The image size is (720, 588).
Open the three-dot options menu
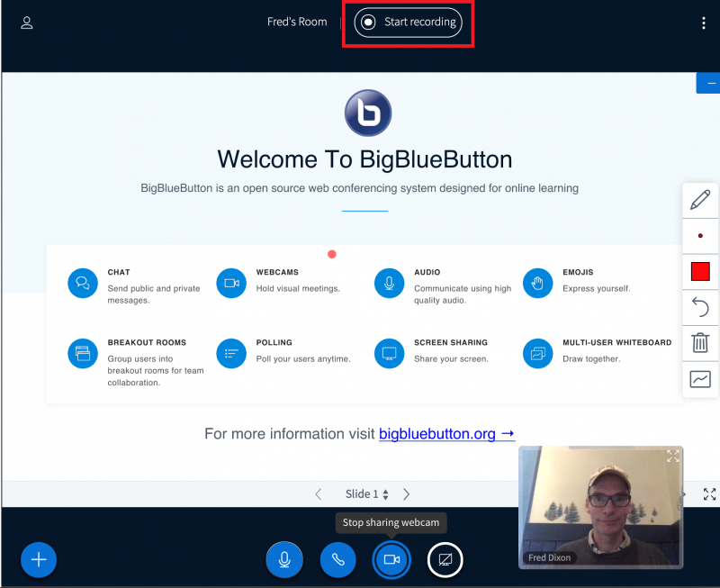(x=703, y=23)
